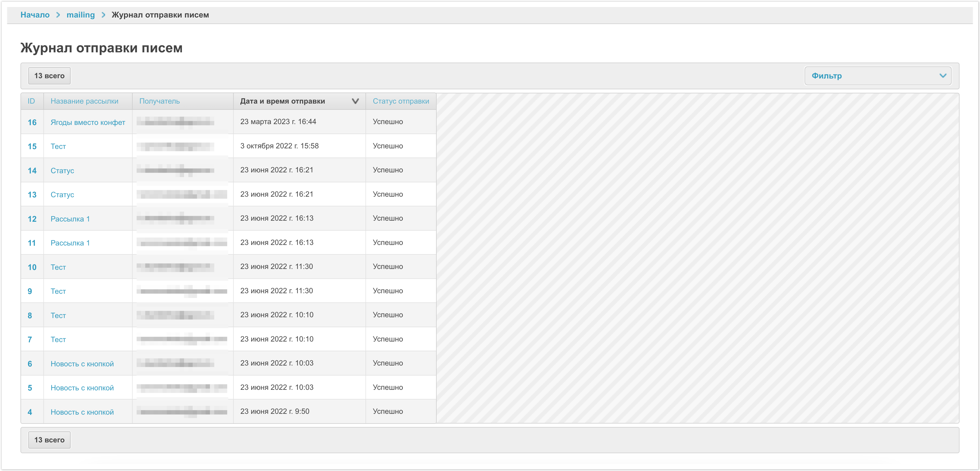The image size is (980, 471).
Task: Sort by Получатель column header
Action: pos(159,101)
